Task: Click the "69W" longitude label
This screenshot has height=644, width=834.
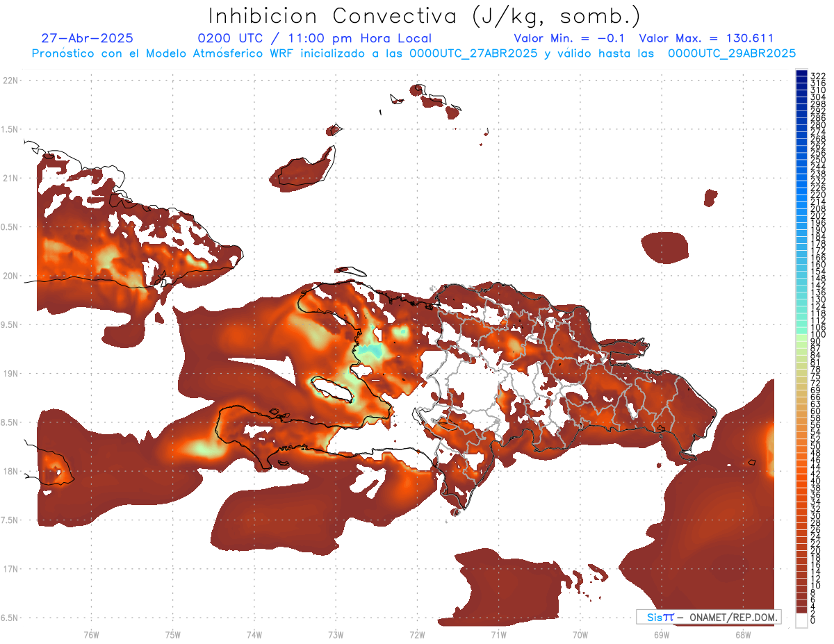Action: tap(661, 634)
